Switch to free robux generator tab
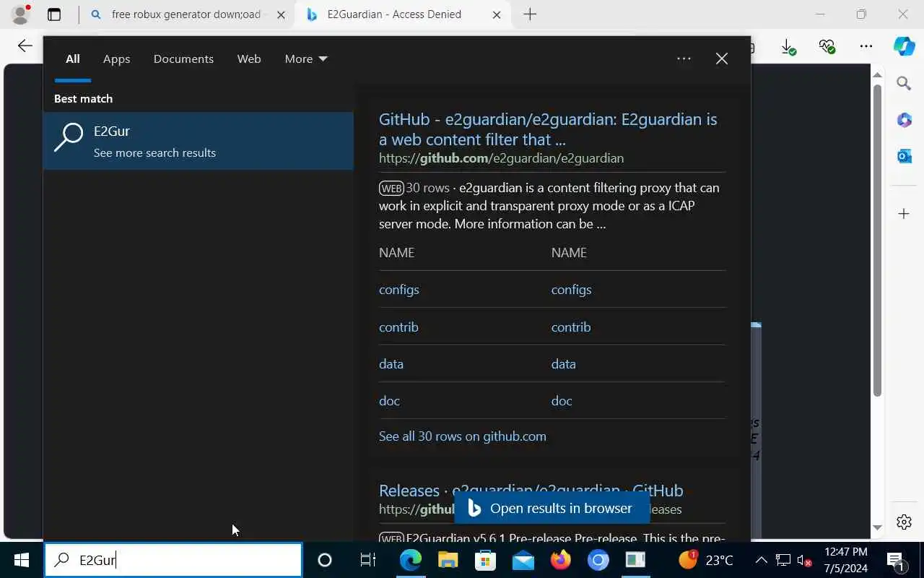 (x=186, y=14)
